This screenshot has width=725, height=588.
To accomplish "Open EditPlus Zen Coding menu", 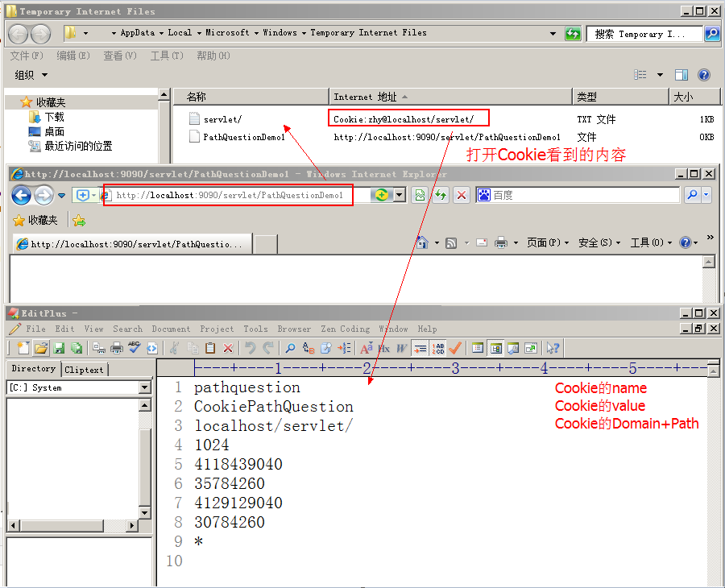I will [346, 329].
